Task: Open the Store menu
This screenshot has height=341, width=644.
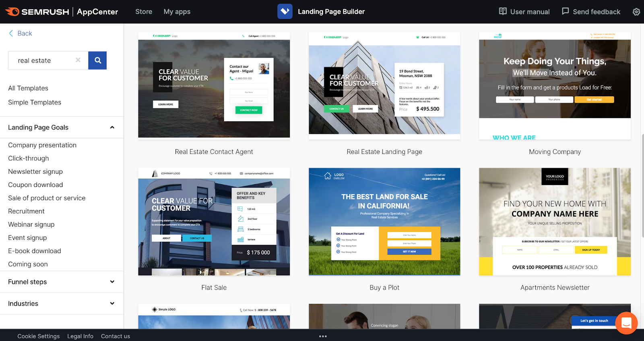Action: point(144,12)
